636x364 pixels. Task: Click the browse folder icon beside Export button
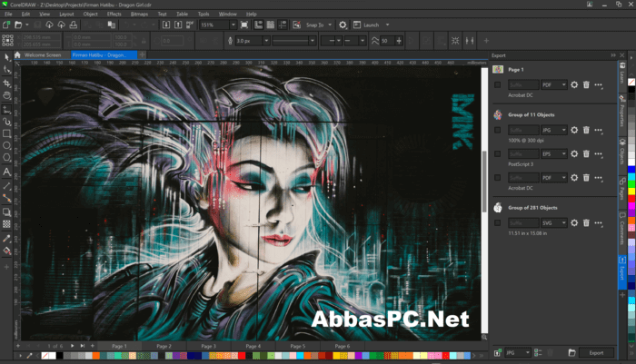pos(571,352)
